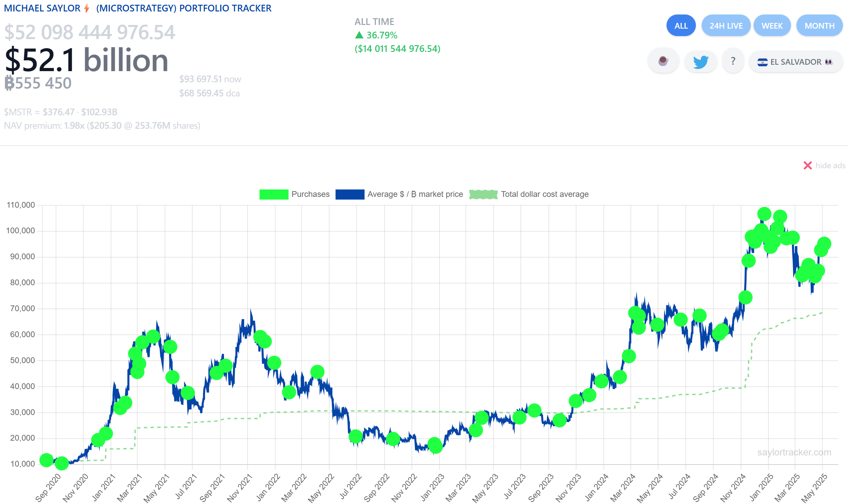Toggle Total dollar cost average legend swatch
The width and height of the screenshot is (848, 504).
pos(483,194)
